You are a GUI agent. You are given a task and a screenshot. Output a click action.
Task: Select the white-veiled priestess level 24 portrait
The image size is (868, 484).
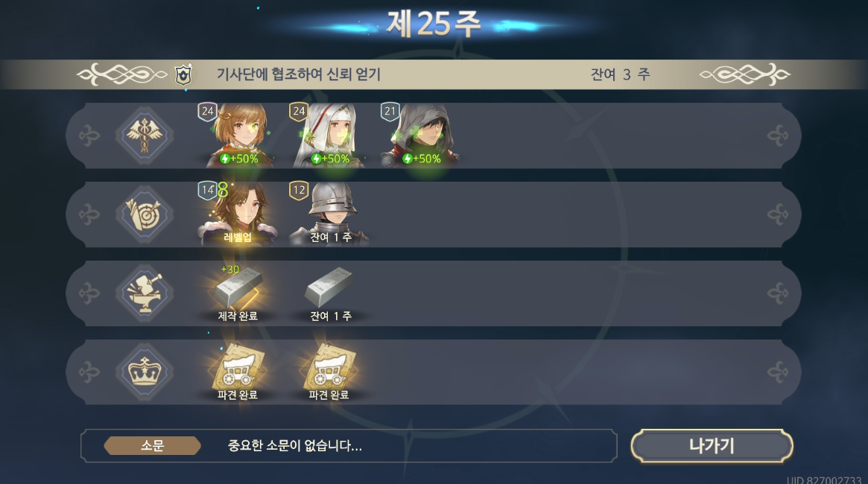tap(329, 135)
